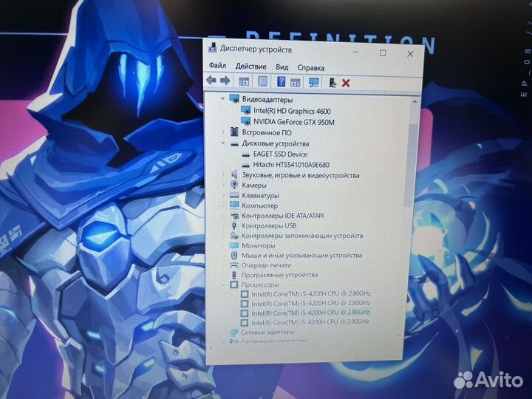Click the Контроллеры запоминающих устройств icon
This screenshot has height=399, width=532.
click(234, 235)
